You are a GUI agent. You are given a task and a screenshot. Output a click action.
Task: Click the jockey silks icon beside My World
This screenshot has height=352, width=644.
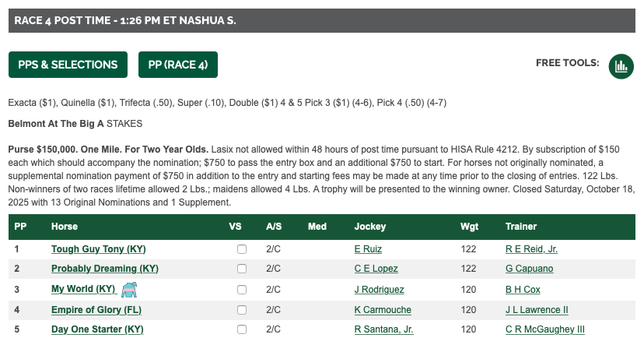pos(129,290)
